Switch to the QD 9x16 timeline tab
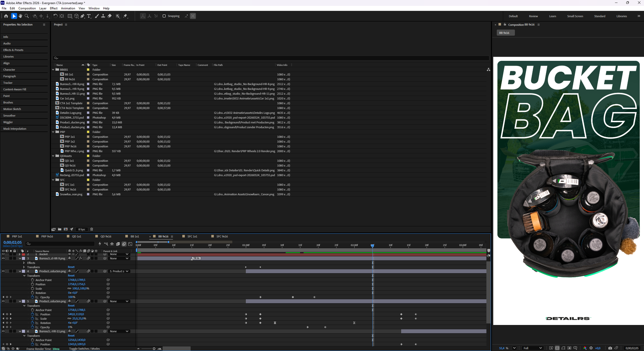Viewport: 644px width, 351px height. click(106, 236)
